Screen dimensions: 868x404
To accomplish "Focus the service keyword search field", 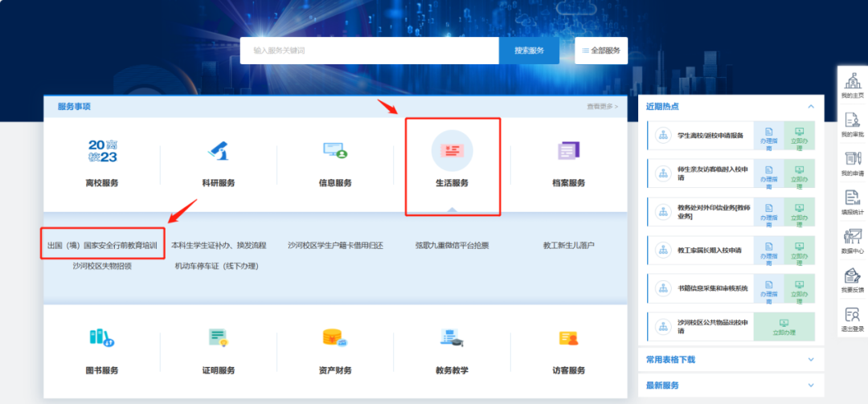I will pos(370,51).
